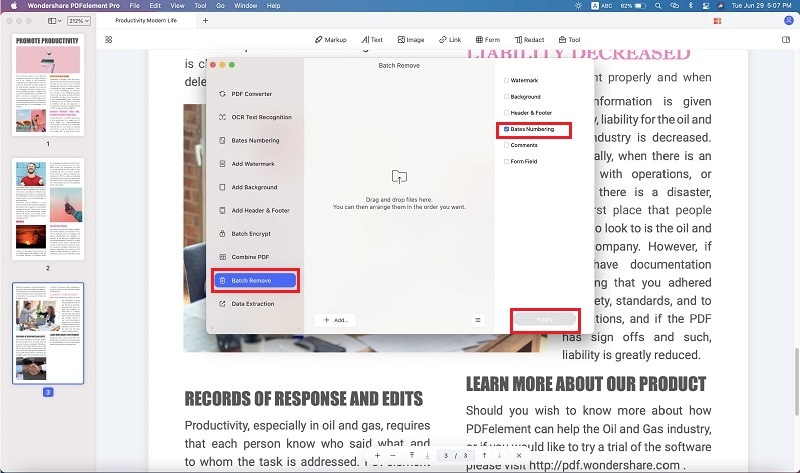Open the sidebar layout dropdown
Screen dimensions: 800x473
pos(55,20)
